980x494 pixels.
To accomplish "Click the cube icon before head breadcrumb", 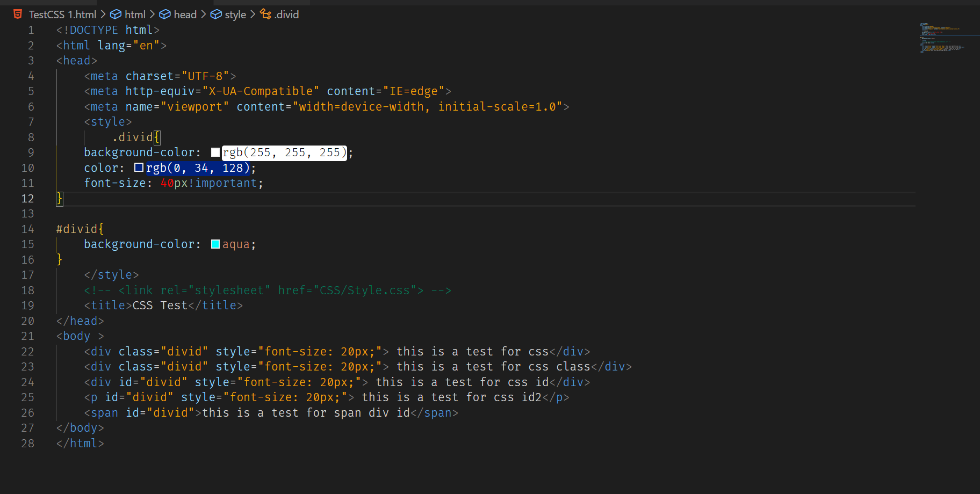I will (x=165, y=14).
